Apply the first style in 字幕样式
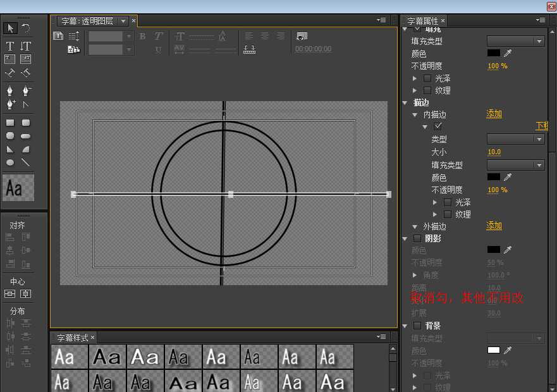 (x=70, y=357)
